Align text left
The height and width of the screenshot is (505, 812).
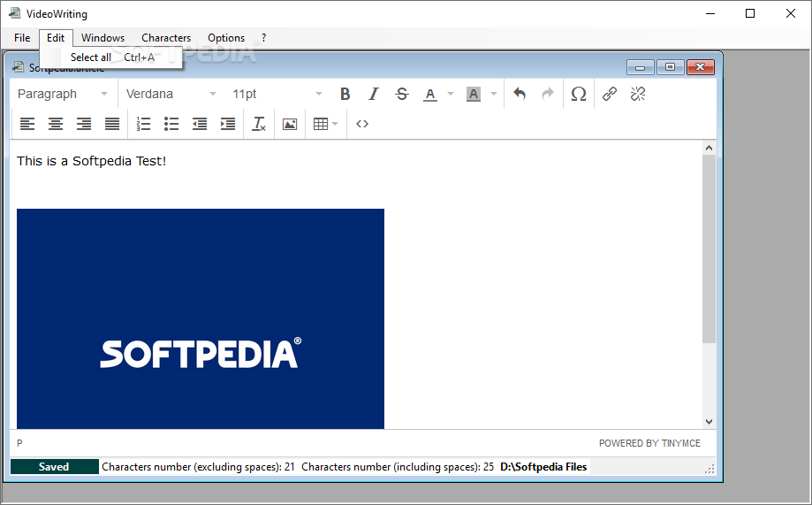(x=27, y=124)
